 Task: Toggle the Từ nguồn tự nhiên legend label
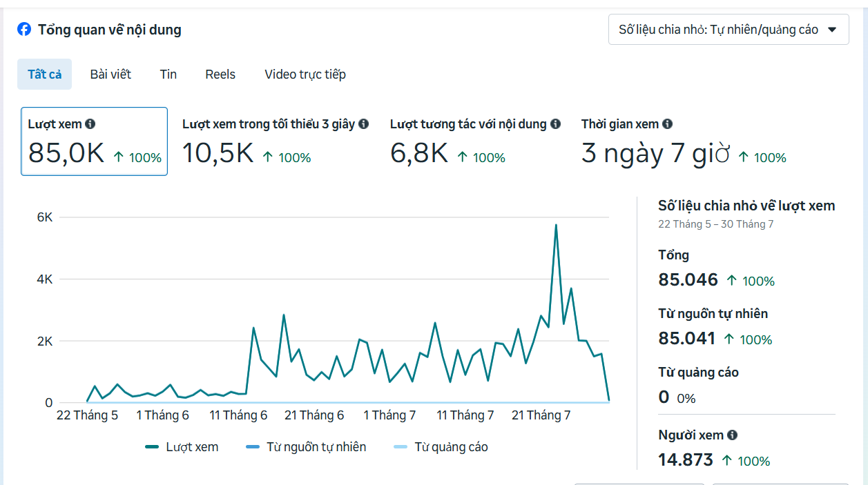pyautogui.click(x=316, y=447)
